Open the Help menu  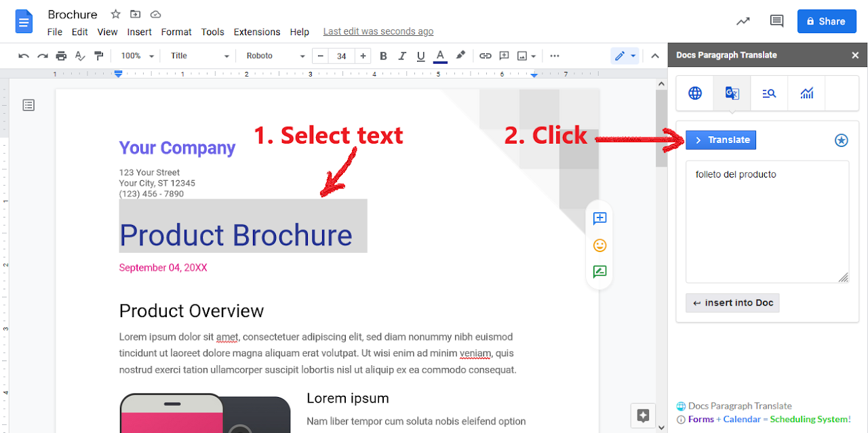pyautogui.click(x=299, y=32)
